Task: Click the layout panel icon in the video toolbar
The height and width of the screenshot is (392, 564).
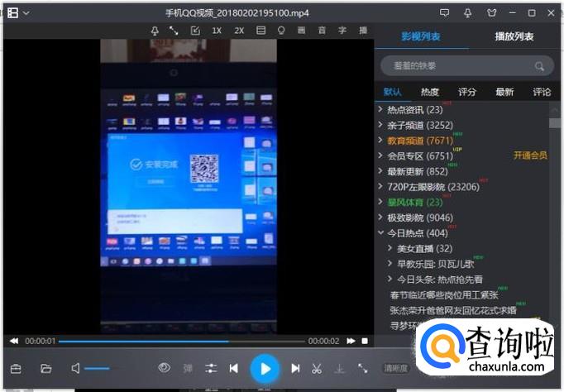Action: (x=260, y=31)
